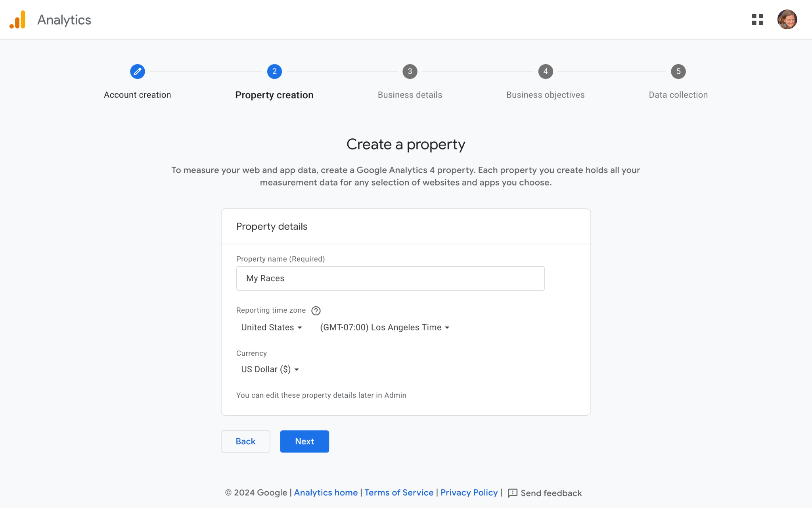Click the Analytics title text
Screen dimensions: 812x508
tap(64, 20)
